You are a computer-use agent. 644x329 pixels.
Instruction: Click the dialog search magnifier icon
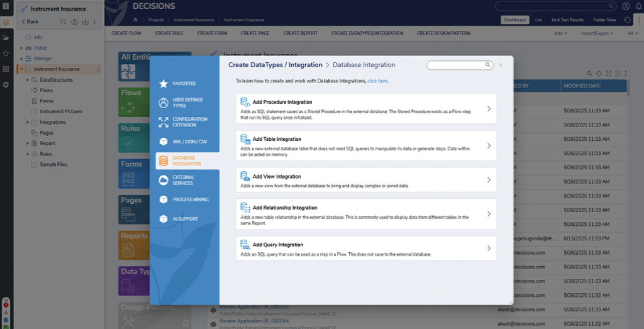point(487,65)
